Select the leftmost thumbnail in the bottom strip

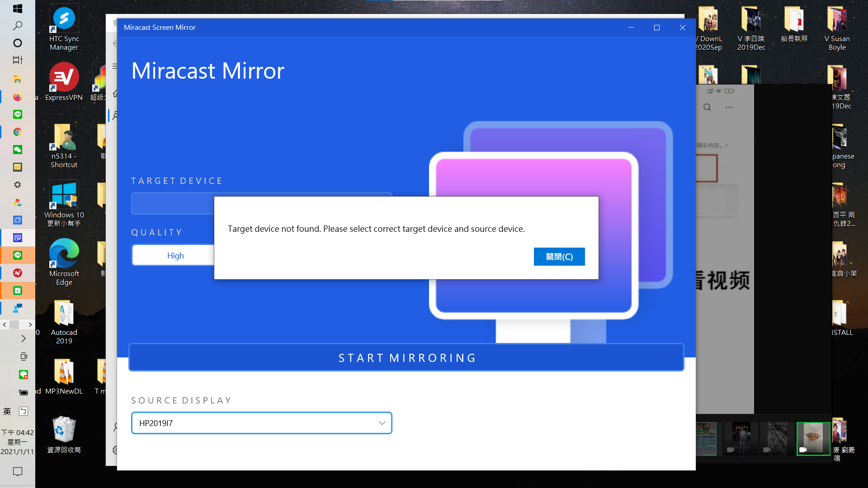706,438
